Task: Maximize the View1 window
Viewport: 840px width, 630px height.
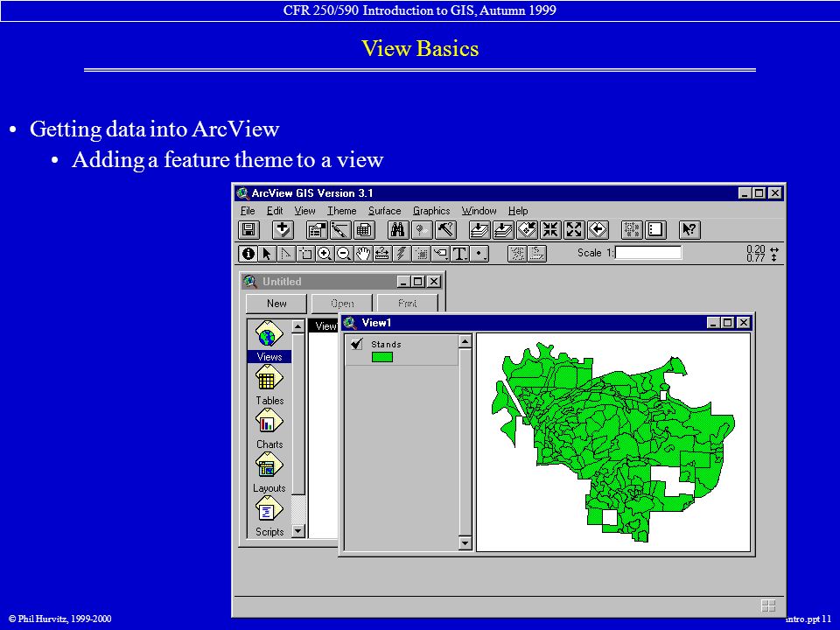Action: point(727,323)
